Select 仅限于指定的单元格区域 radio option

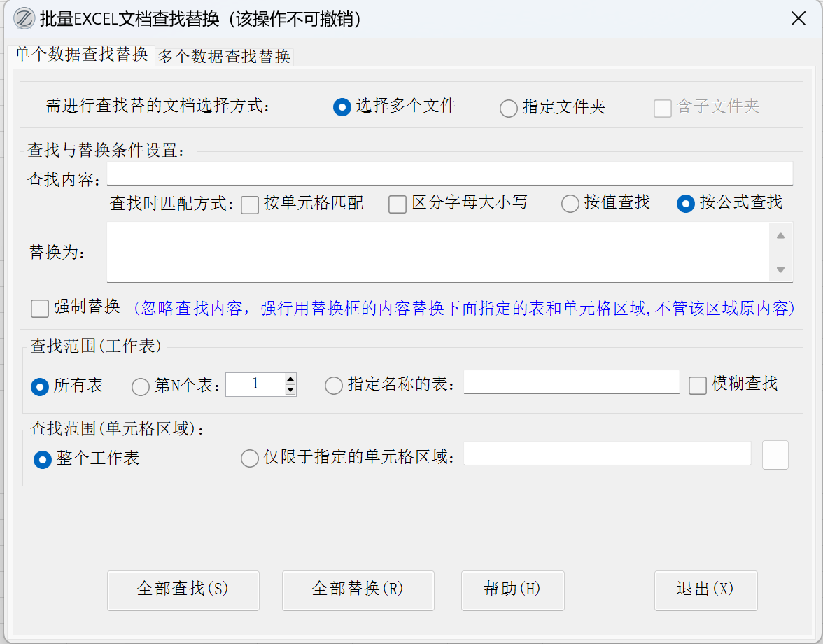point(250,458)
